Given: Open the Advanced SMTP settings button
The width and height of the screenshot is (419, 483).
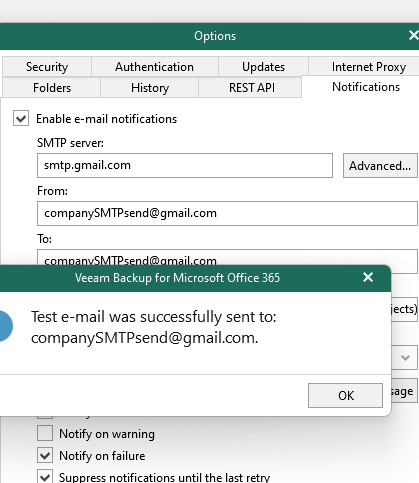Looking at the screenshot, I should click(380, 165).
